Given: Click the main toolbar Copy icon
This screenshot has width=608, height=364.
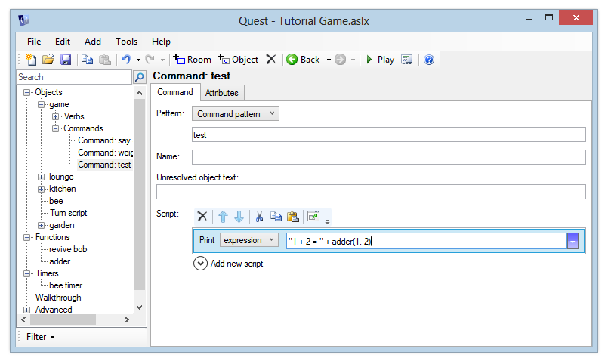Looking at the screenshot, I should 88,60.
